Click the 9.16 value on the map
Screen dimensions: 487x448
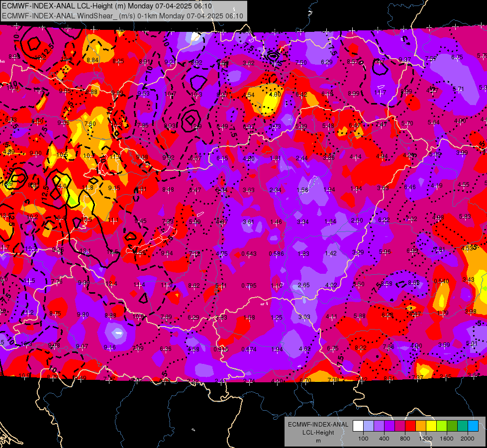[109, 347]
